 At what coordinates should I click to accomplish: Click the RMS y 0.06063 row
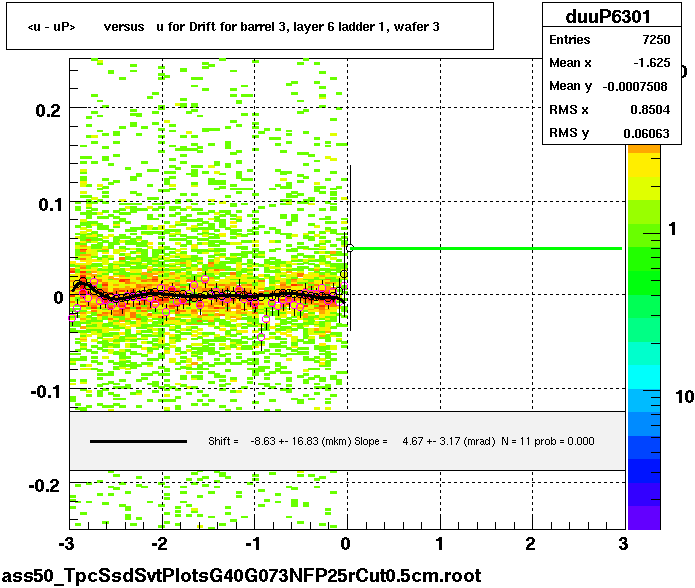tap(609, 133)
